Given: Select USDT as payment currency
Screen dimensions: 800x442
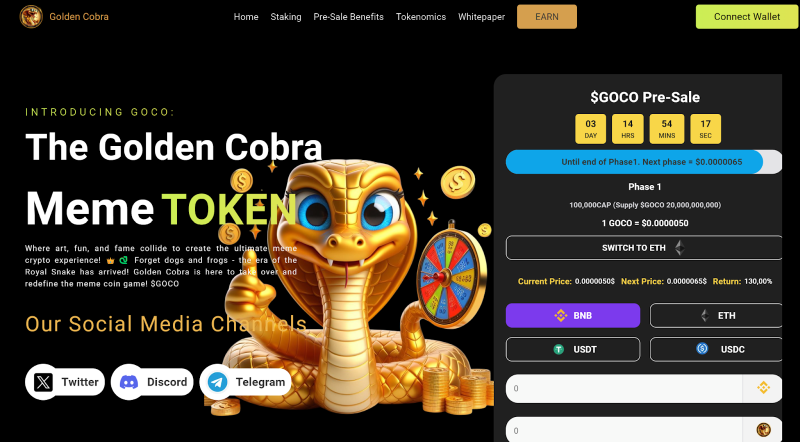Looking at the screenshot, I should pos(573,349).
